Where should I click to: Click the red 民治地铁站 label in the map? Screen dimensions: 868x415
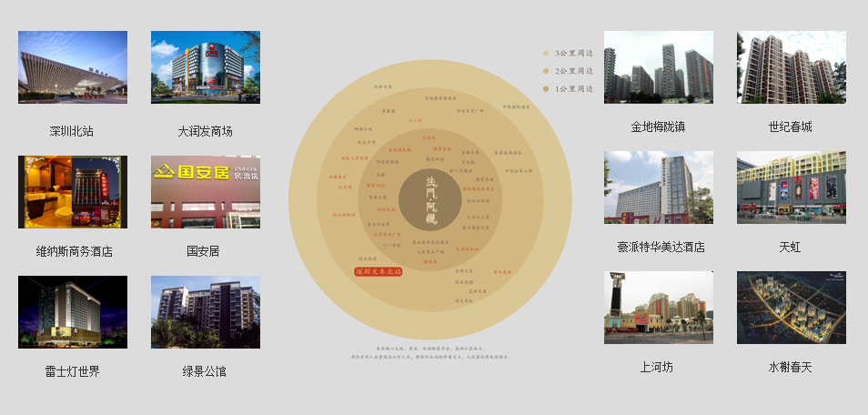pyautogui.click(x=468, y=249)
